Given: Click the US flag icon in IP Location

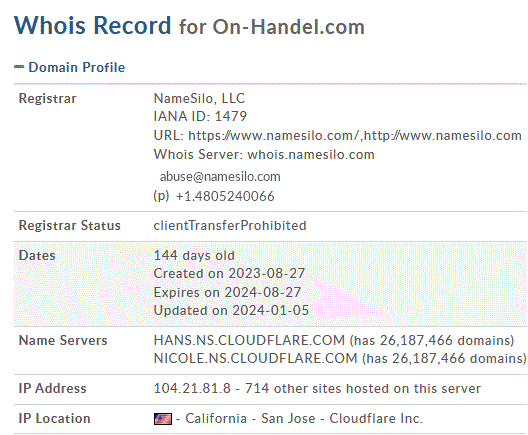Looking at the screenshot, I should [163, 419].
